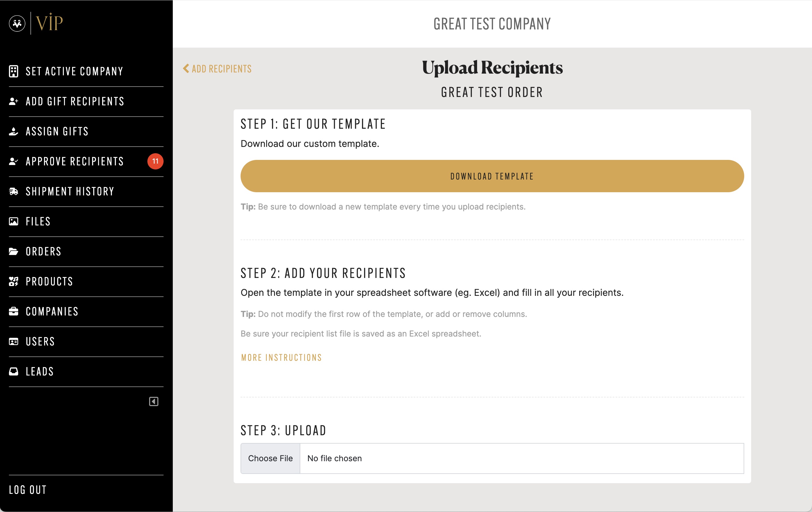Click the Companies briefcase icon
The width and height of the screenshot is (812, 512).
point(14,311)
